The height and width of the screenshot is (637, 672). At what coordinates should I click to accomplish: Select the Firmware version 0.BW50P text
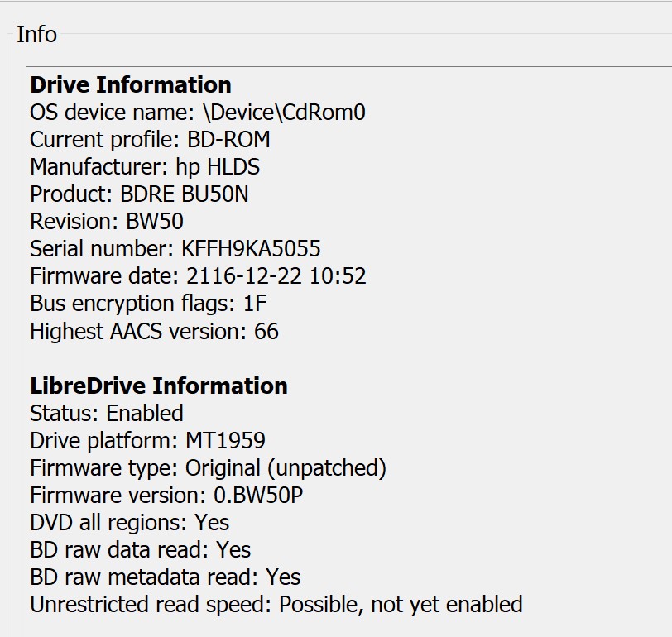tap(166, 496)
